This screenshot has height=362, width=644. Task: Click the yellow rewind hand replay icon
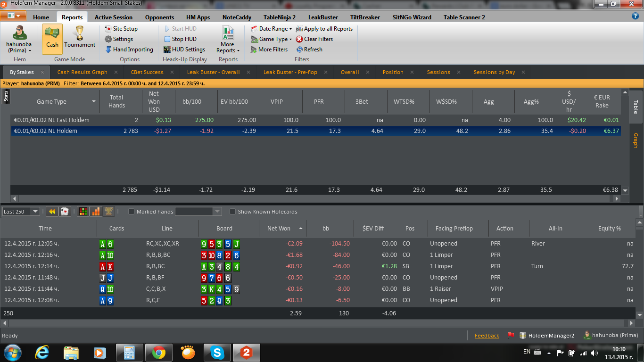coord(52,212)
